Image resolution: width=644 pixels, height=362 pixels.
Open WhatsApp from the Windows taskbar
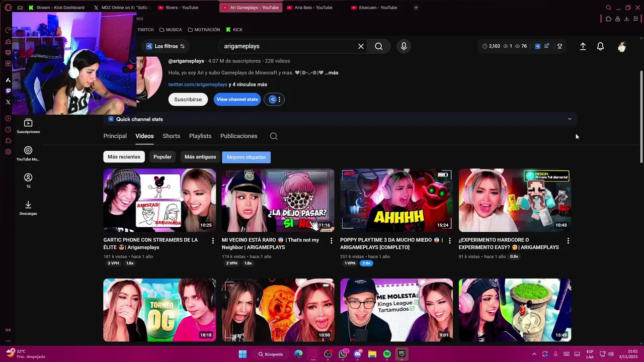343,354
